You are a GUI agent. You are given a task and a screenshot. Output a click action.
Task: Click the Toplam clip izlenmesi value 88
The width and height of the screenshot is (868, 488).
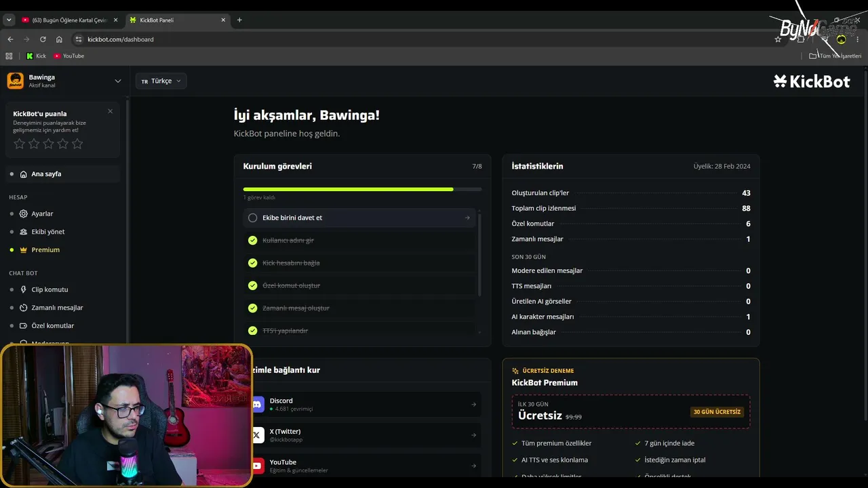tap(746, 208)
